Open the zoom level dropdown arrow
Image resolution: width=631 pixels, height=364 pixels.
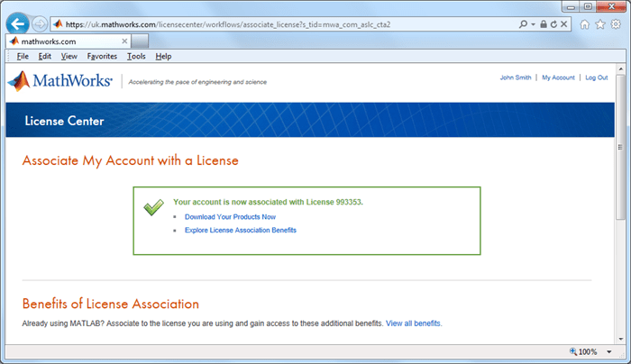point(609,352)
